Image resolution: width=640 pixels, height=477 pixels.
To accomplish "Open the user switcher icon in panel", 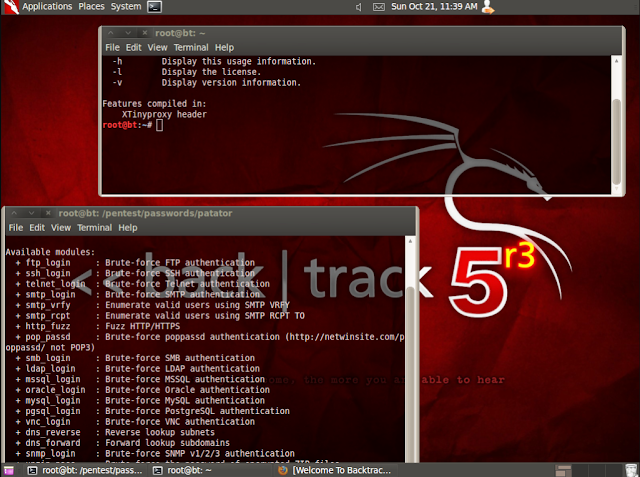I will coord(488,7).
